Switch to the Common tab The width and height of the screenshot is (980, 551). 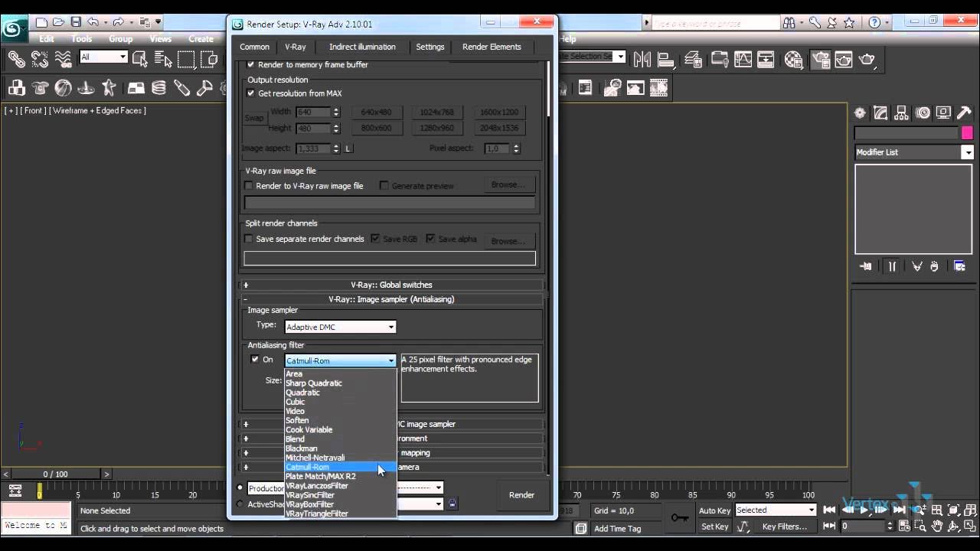(x=254, y=47)
